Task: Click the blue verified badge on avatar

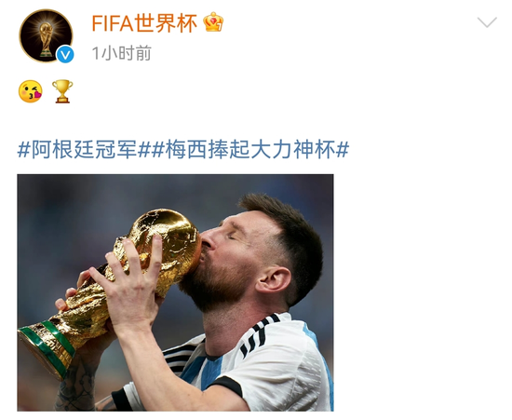Action: (x=65, y=55)
